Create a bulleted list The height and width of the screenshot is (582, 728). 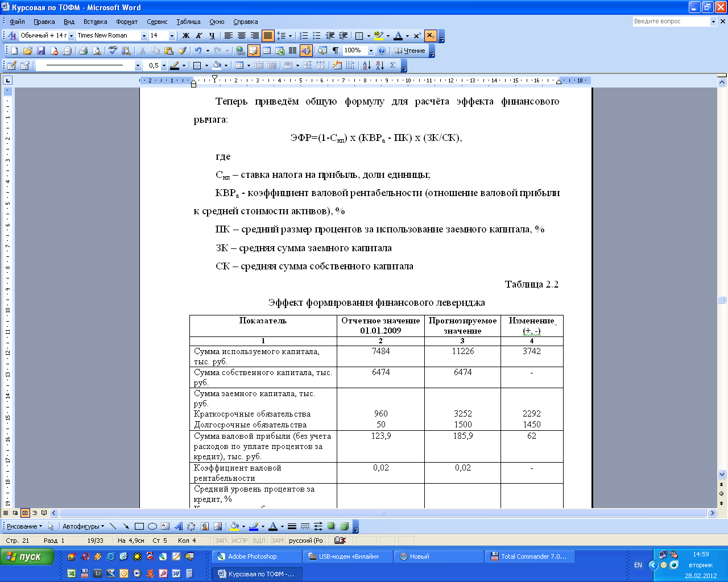(x=317, y=36)
